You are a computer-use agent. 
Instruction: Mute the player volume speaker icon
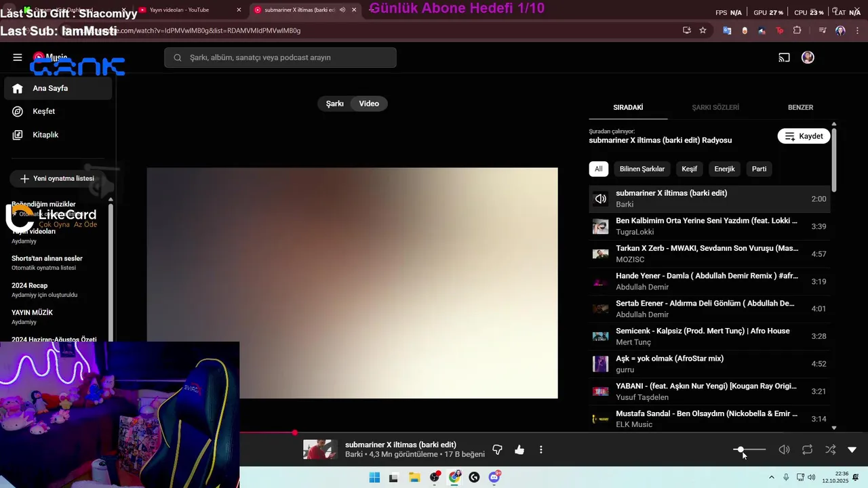pos(784,450)
